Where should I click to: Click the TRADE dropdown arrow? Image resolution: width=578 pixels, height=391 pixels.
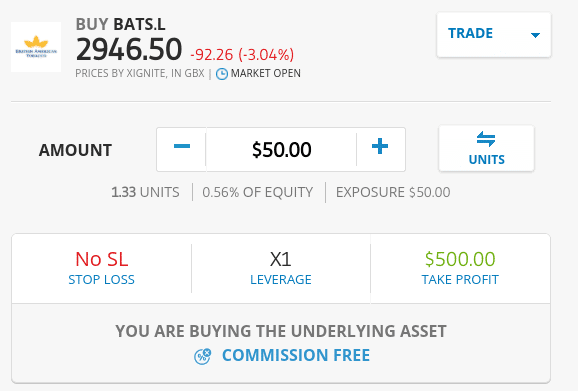pyautogui.click(x=535, y=35)
